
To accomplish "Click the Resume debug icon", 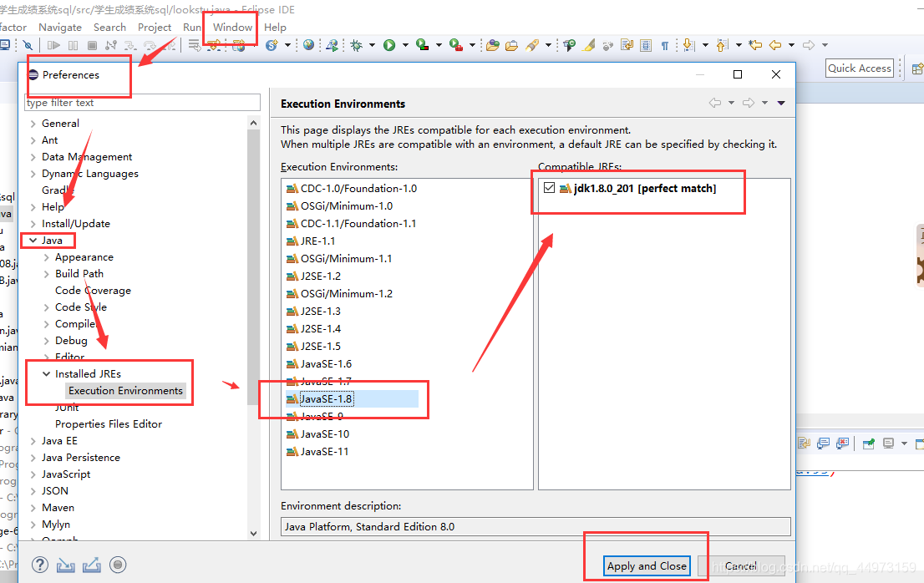I will tap(53, 45).
